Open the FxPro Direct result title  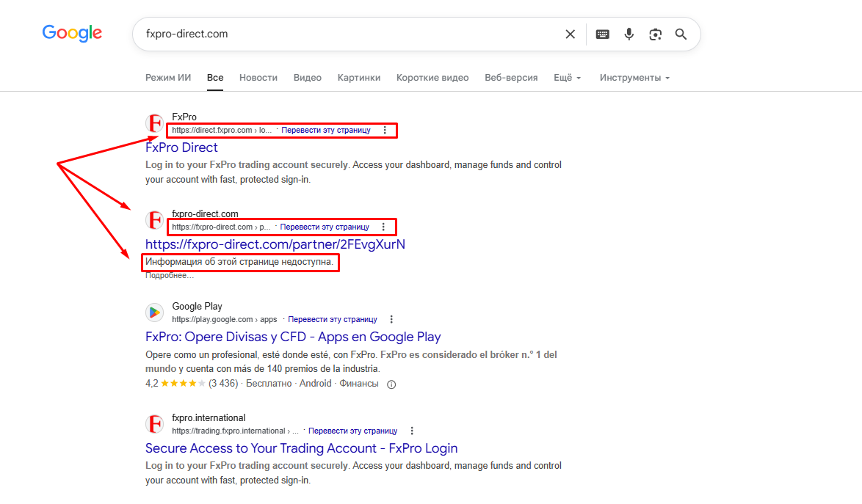click(x=181, y=147)
